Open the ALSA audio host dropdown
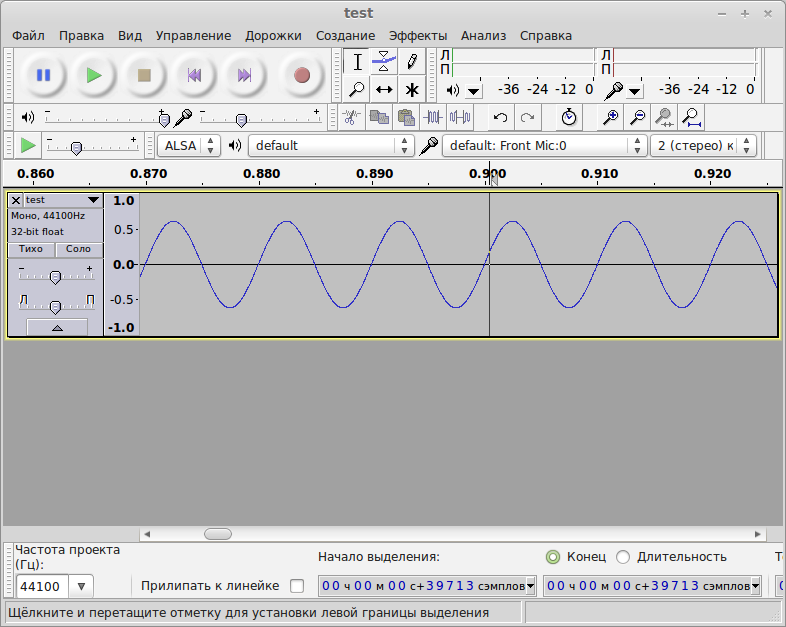This screenshot has height=627, width=786. [188, 145]
